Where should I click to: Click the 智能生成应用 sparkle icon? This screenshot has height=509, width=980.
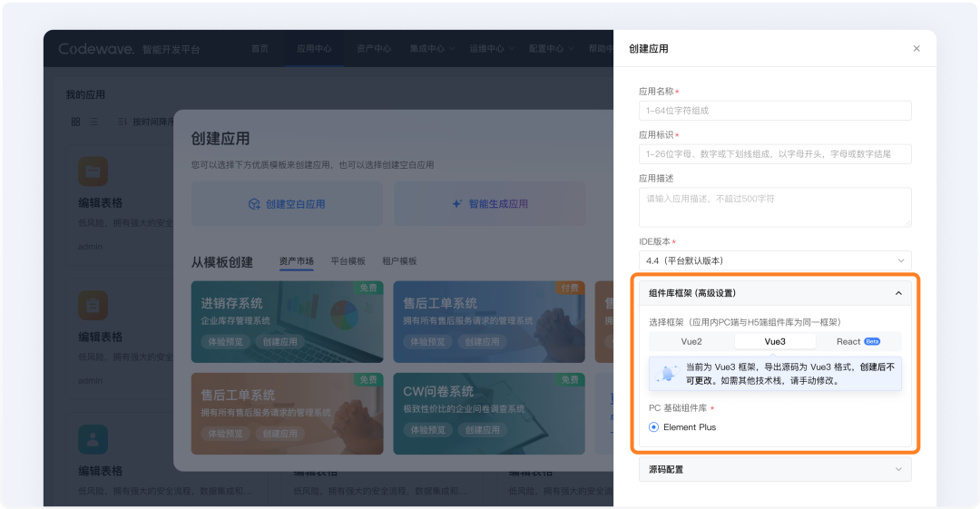pyautogui.click(x=457, y=204)
